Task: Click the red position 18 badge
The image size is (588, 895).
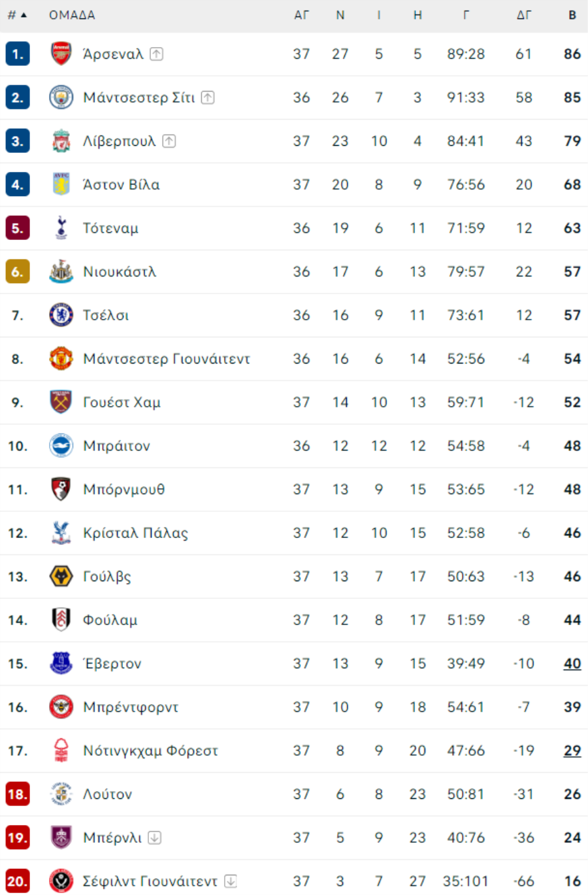Action: coord(18,794)
